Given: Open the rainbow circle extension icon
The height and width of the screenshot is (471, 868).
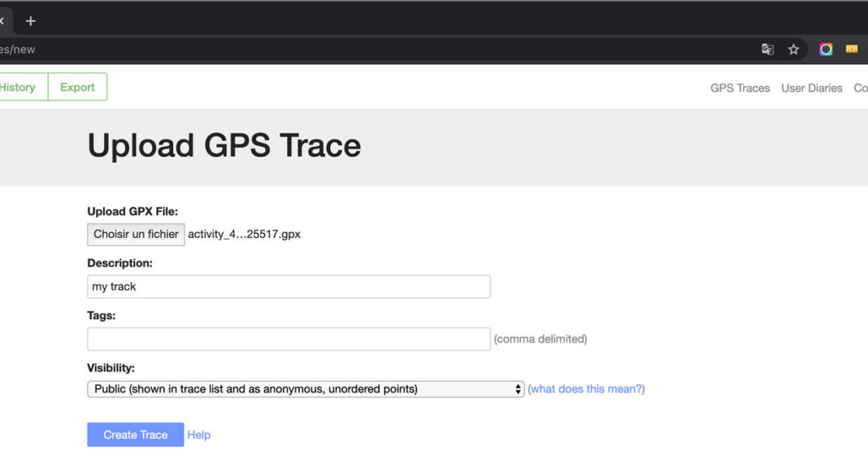Looking at the screenshot, I should pos(826,50).
